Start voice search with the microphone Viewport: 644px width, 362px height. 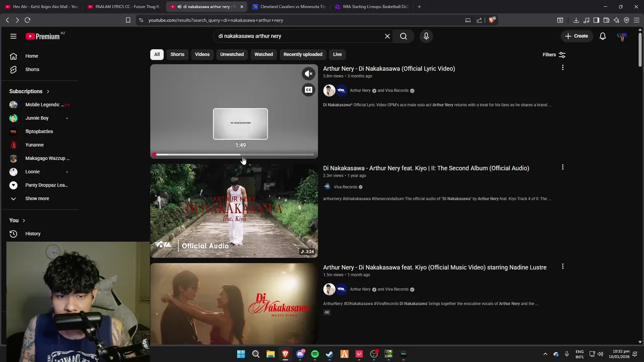pyautogui.click(x=426, y=36)
